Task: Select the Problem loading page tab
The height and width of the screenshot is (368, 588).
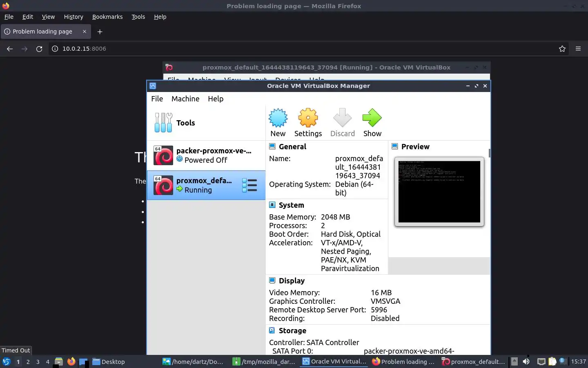Action: (x=46, y=31)
